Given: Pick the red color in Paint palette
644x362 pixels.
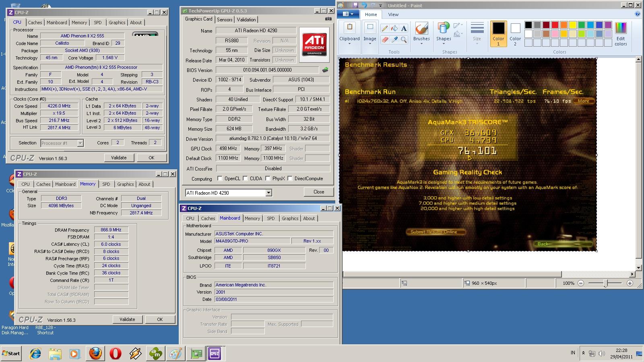Looking at the screenshot, I should tap(555, 25).
